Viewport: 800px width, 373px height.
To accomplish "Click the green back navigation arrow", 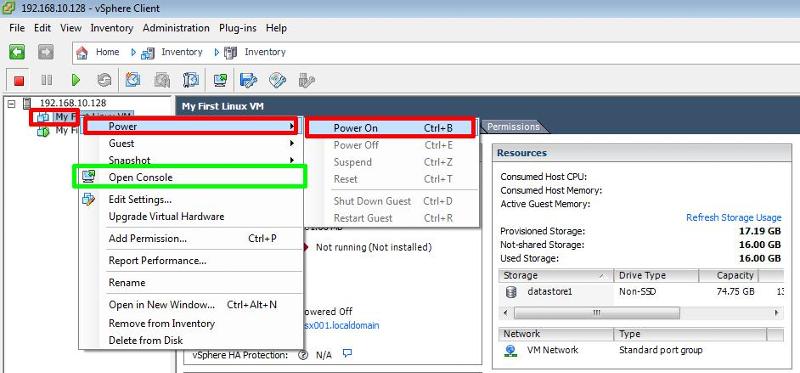I will coord(17,52).
